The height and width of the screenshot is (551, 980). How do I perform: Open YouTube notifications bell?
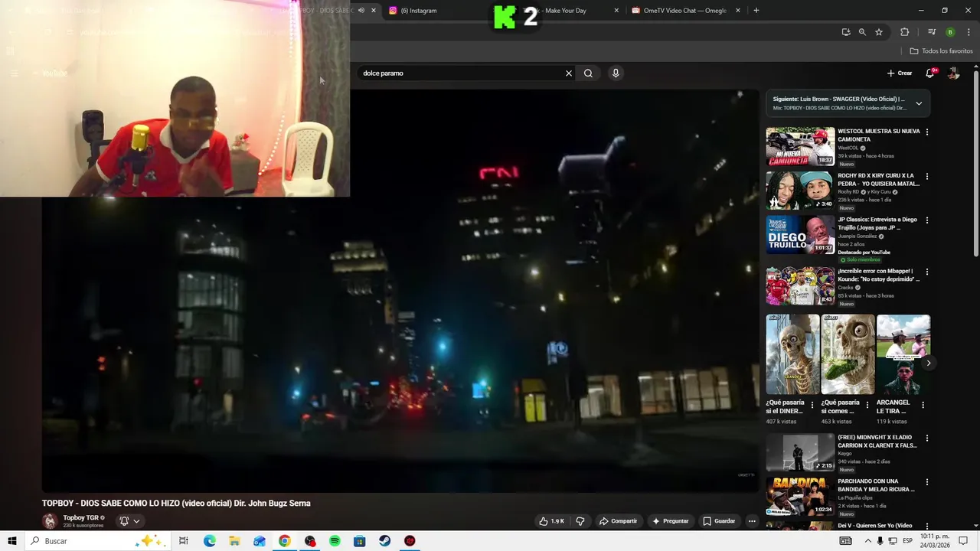(930, 73)
